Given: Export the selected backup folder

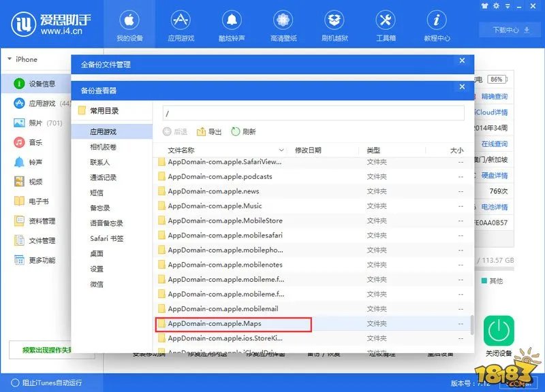Looking at the screenshot, I should pos(209,132).
